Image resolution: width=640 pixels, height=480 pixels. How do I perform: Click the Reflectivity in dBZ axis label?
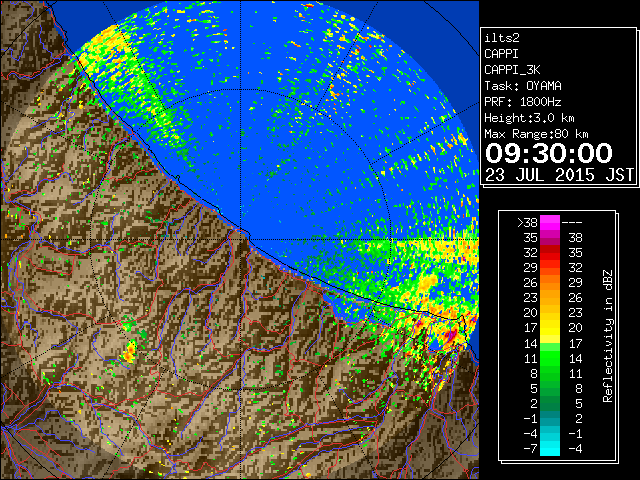[x=608, y=336]
